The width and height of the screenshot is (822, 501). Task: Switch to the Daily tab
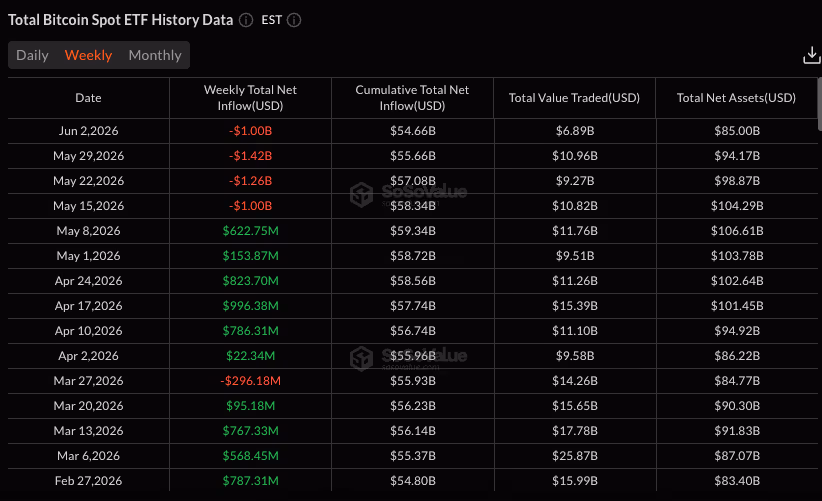click(x=33, y=55)
